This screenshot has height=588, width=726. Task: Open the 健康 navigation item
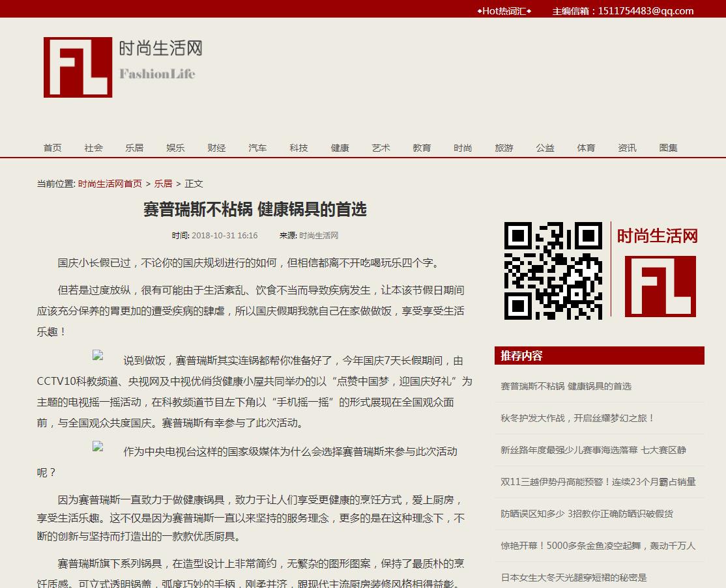pyautogui.click(x=340, y=148)
